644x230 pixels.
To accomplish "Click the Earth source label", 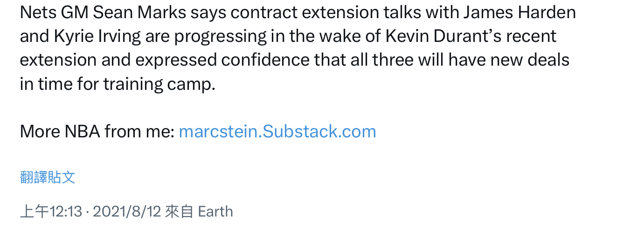I will tap(215, 212).
